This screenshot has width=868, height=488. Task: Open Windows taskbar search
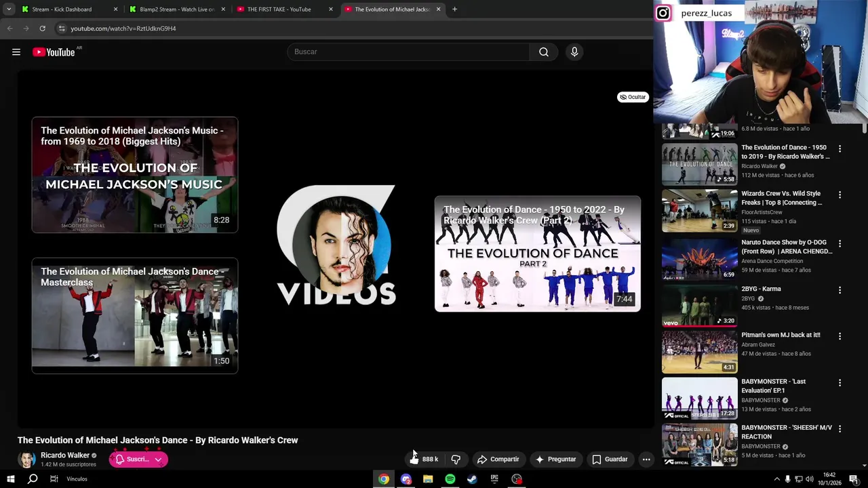pos(33,479)
